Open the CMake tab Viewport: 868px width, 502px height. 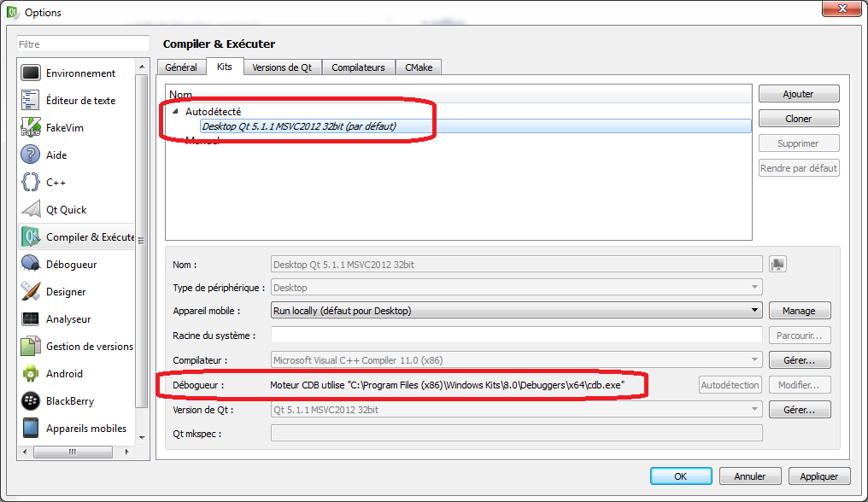418,67
